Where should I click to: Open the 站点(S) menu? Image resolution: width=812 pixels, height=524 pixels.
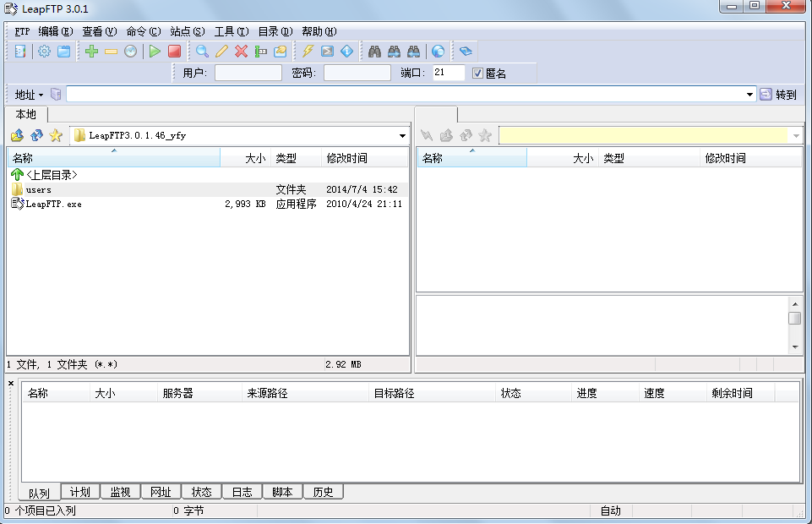coord(188,31)
